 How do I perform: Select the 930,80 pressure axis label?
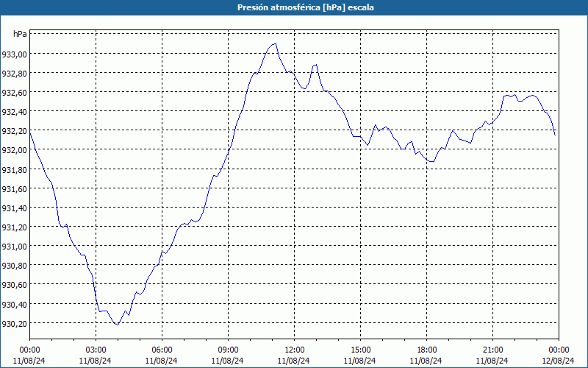pos(14,266)
